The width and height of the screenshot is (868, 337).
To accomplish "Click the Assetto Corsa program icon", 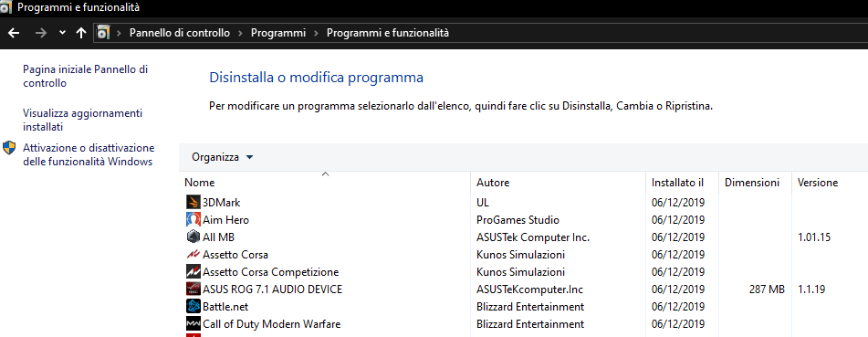I will pos(193,255).
